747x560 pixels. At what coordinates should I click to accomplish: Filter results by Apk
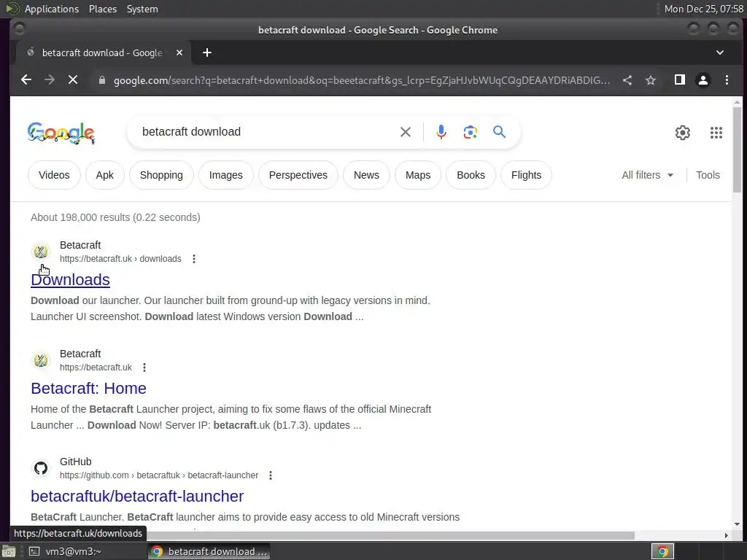[x=105, y=175]
